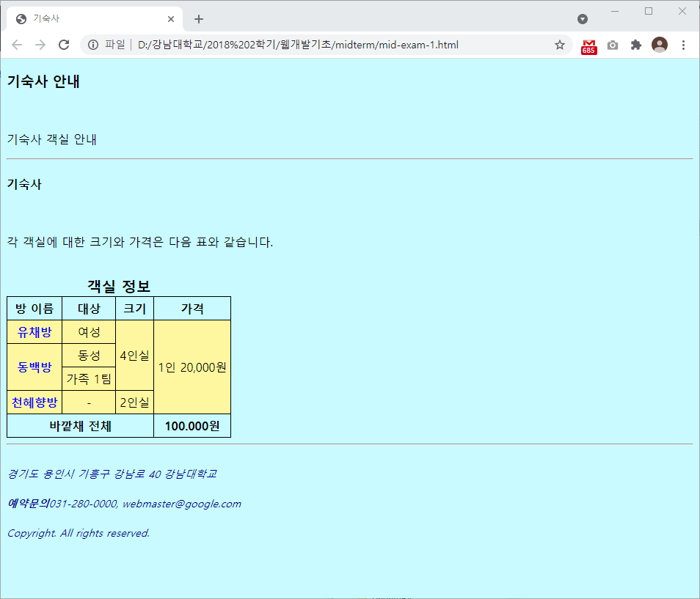
Task: Click the 동백방 room link
Action: (x=34, y=367)
